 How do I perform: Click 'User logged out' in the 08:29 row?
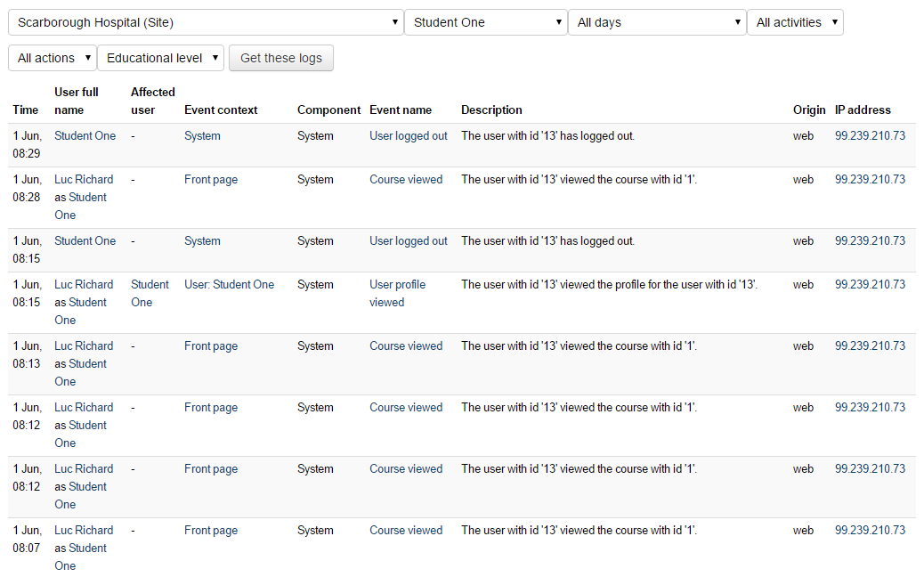coord(409,136)
